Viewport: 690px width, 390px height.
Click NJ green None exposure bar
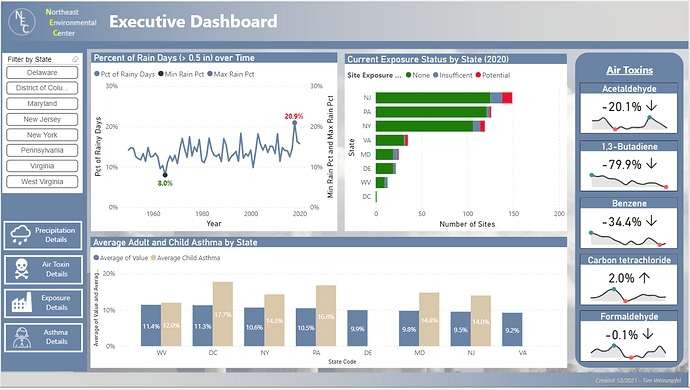433,98
